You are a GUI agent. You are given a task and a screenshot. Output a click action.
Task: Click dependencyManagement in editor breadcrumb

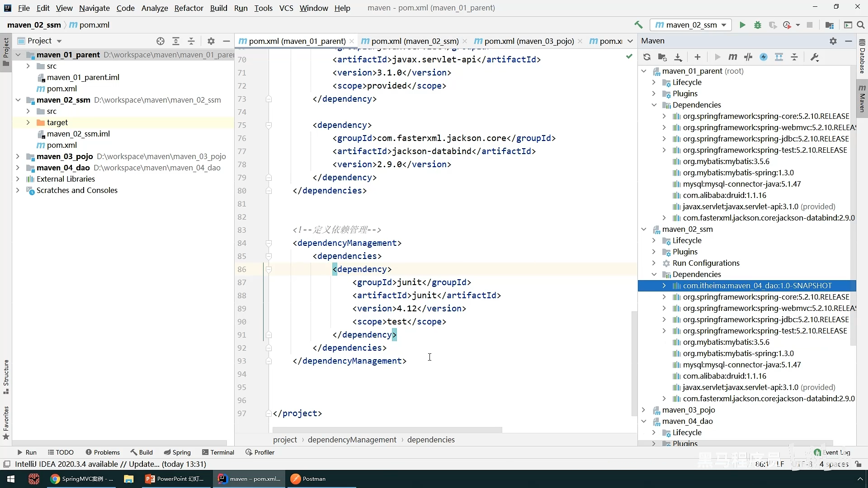tap(352, 440)
